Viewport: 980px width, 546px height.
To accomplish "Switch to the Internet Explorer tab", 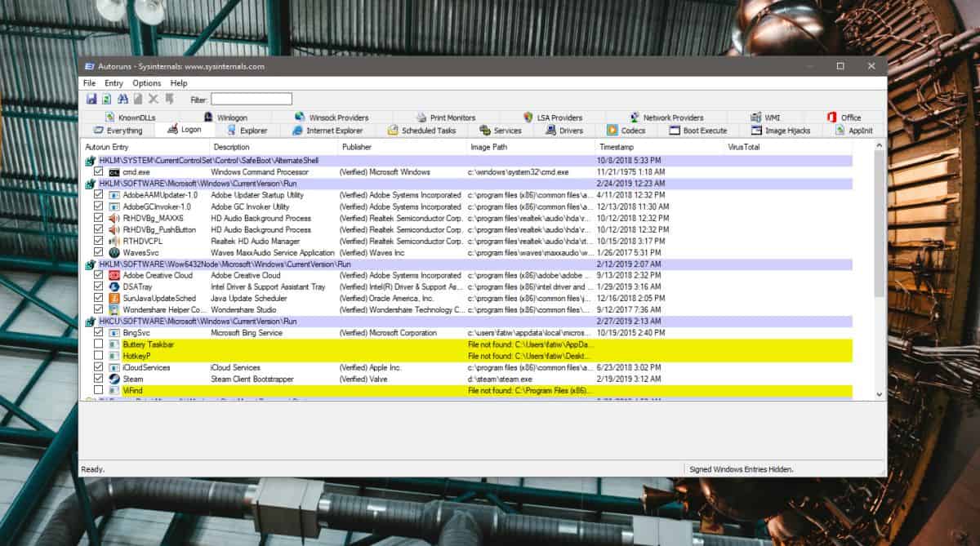I will tap(327, 131).
